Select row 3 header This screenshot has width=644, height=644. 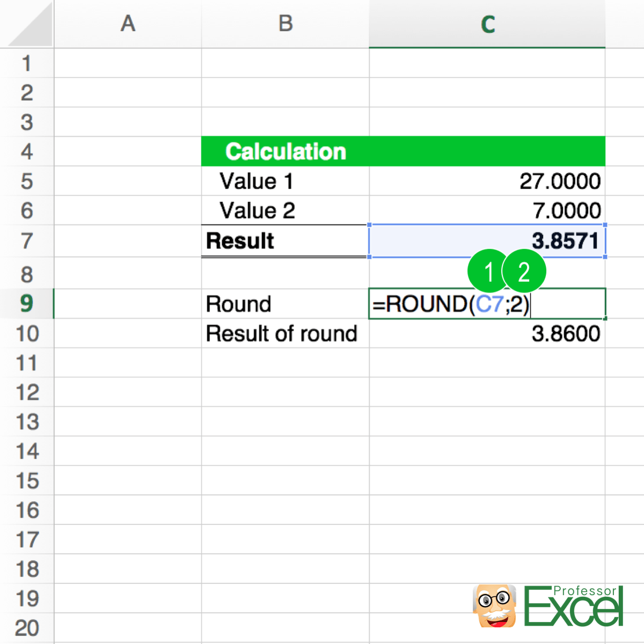[27, 122]
